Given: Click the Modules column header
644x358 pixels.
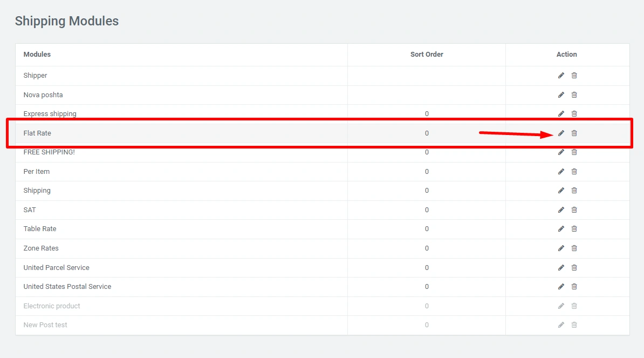Looking at the screenshot, I should click(37, 55).
